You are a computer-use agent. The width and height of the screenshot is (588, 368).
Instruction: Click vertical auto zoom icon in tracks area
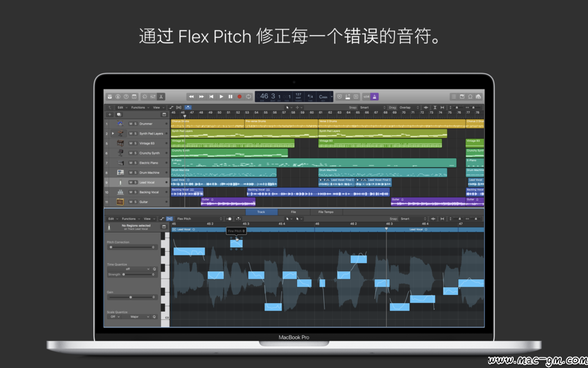[x=436, y=107]
